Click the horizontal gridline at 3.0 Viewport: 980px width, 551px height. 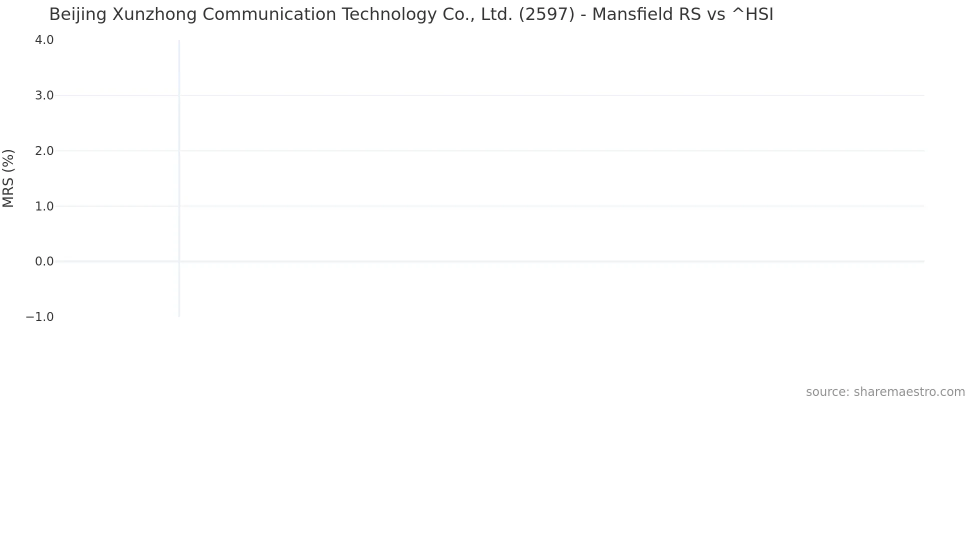click(500, 95)
